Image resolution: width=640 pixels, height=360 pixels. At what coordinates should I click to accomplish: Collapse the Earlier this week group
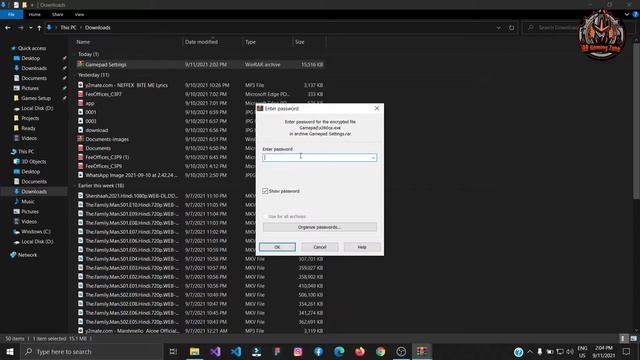[x=75, y=186]
